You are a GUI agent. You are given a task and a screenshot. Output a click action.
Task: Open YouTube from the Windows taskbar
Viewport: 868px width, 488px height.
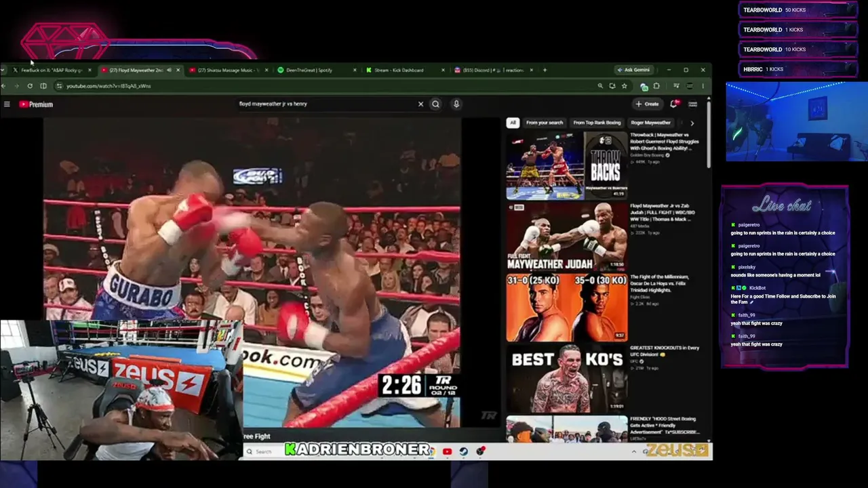click(447, 451)
